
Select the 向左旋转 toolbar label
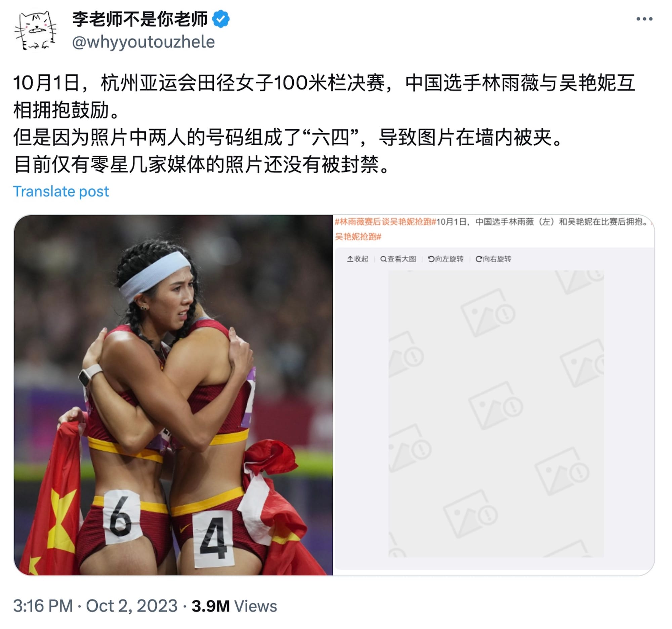[449, 259]
